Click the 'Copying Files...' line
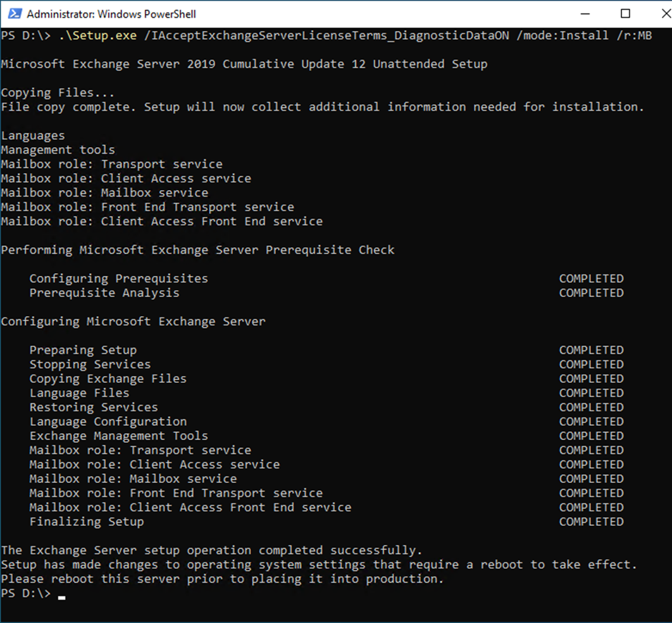672x623 pixels. tap(58, 93)
